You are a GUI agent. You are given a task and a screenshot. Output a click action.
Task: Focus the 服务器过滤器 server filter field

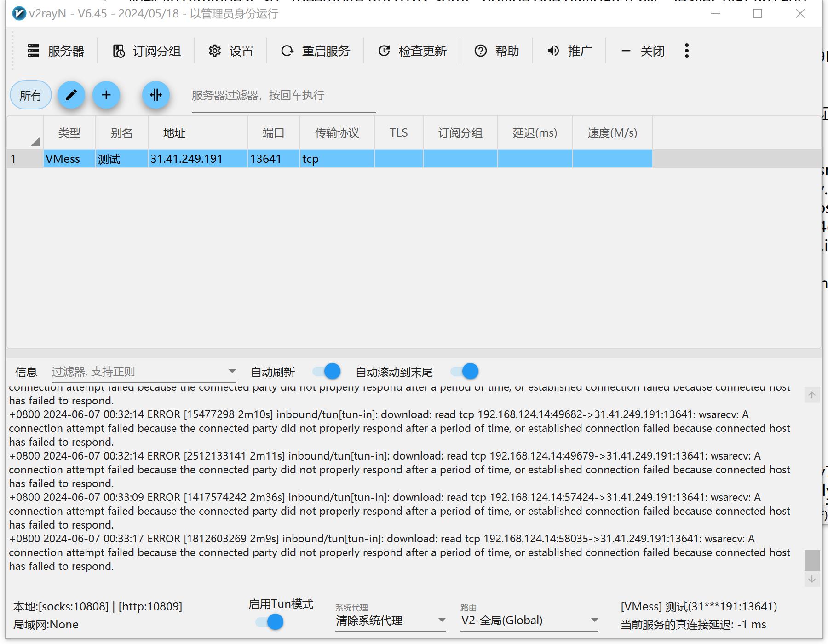click(x=283, y=96)
